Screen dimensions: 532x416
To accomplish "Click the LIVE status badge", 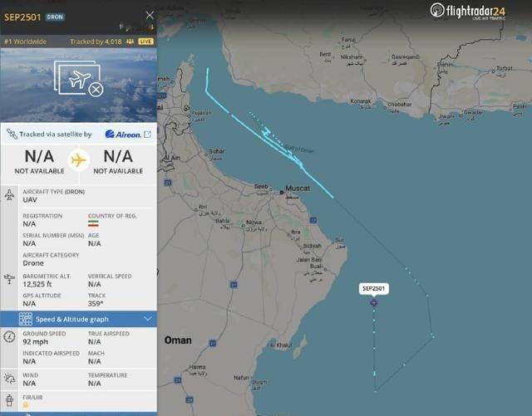I will tap(146, 42).
